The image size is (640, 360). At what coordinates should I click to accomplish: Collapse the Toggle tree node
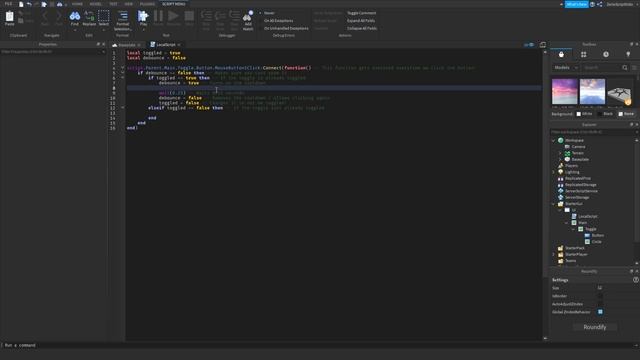(573, 229)
